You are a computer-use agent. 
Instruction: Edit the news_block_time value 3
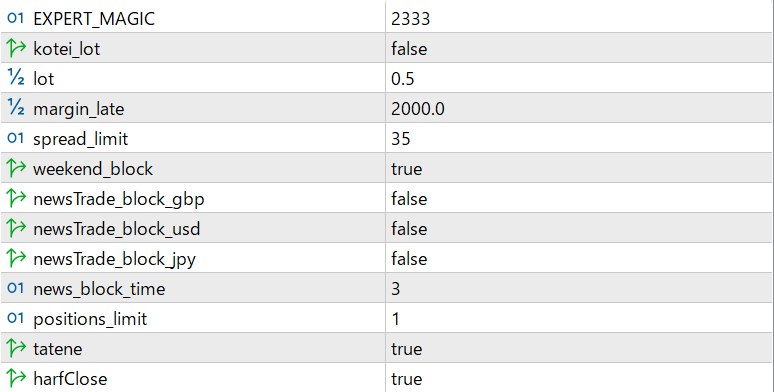(579, 288)
